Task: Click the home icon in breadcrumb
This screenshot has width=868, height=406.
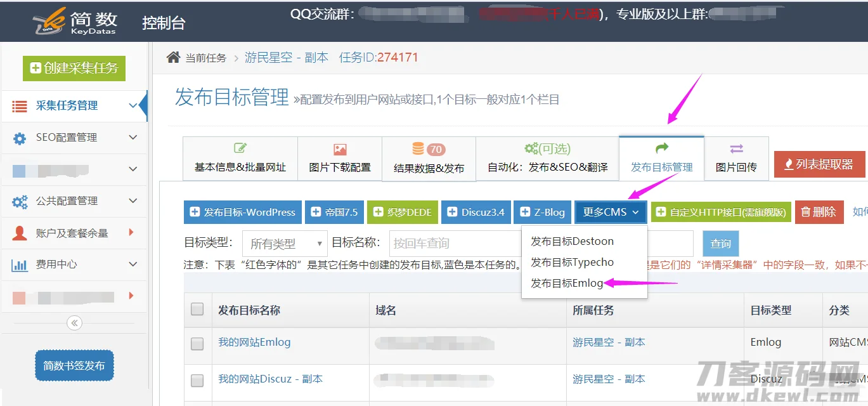Action: (x=173, y=58)
